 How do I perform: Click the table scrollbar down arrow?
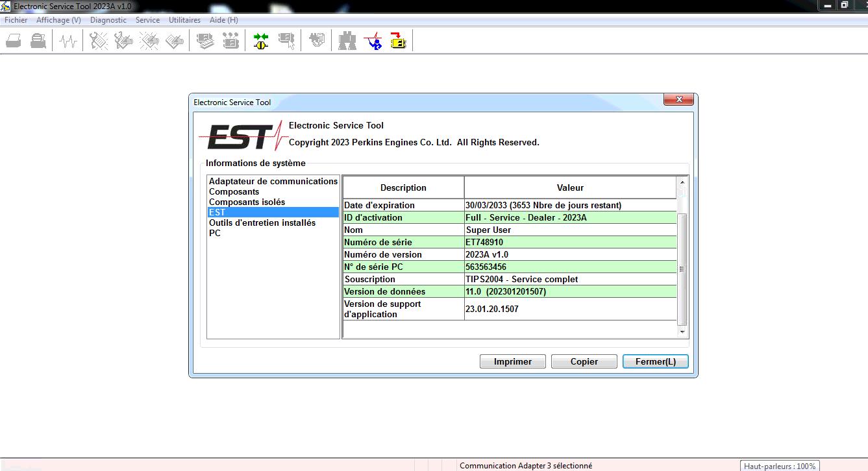(682, 332)
